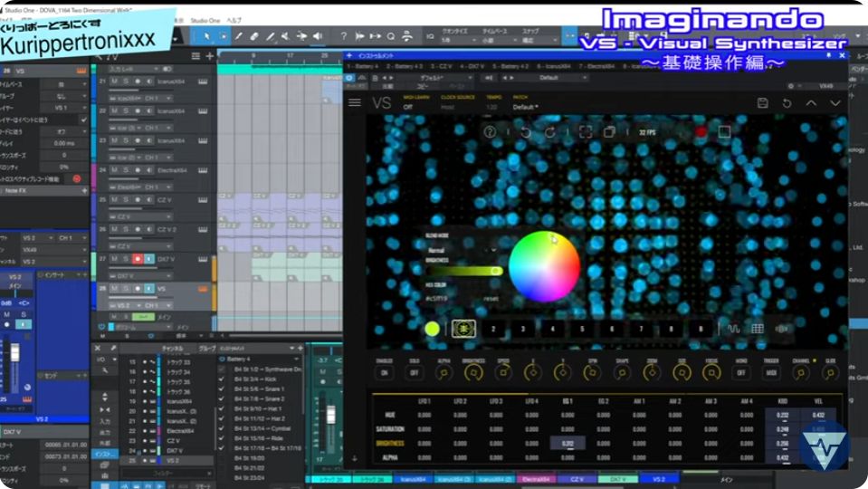Toggle the VS ENABLED ON button
The image size is (868, 489).
[384, 373]
